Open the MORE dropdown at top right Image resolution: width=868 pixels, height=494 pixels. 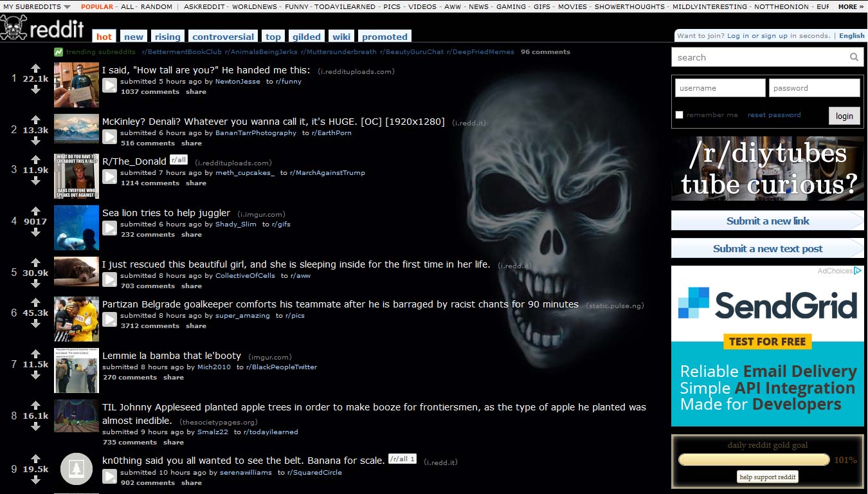click(849, 6)
